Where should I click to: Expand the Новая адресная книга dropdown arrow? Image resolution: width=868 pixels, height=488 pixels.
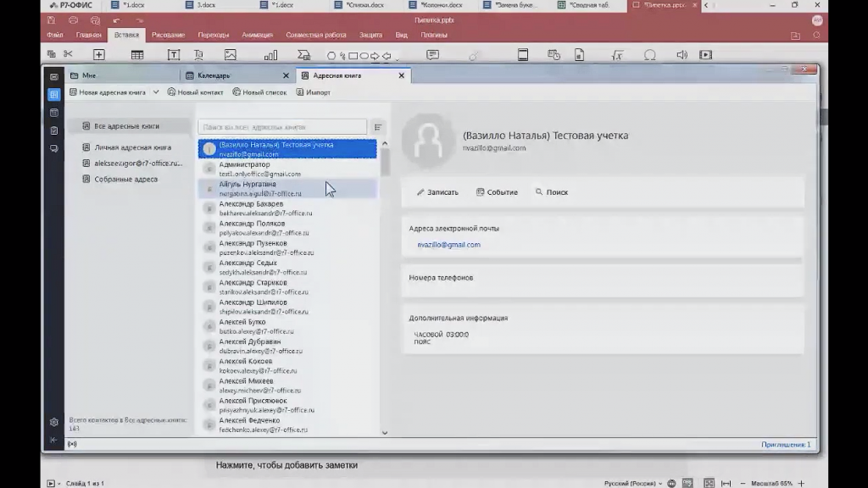pyautogui.click(x=156, y=92)
